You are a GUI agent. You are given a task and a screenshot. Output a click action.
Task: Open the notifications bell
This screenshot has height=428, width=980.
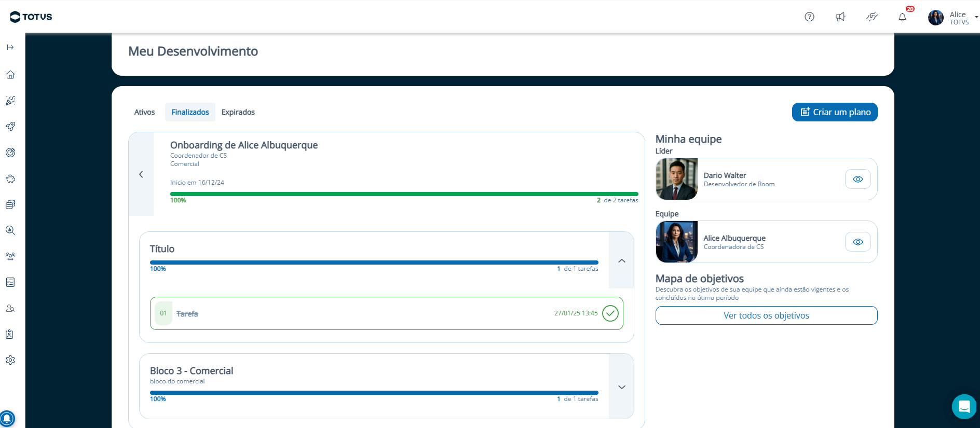tap(902, 17)
